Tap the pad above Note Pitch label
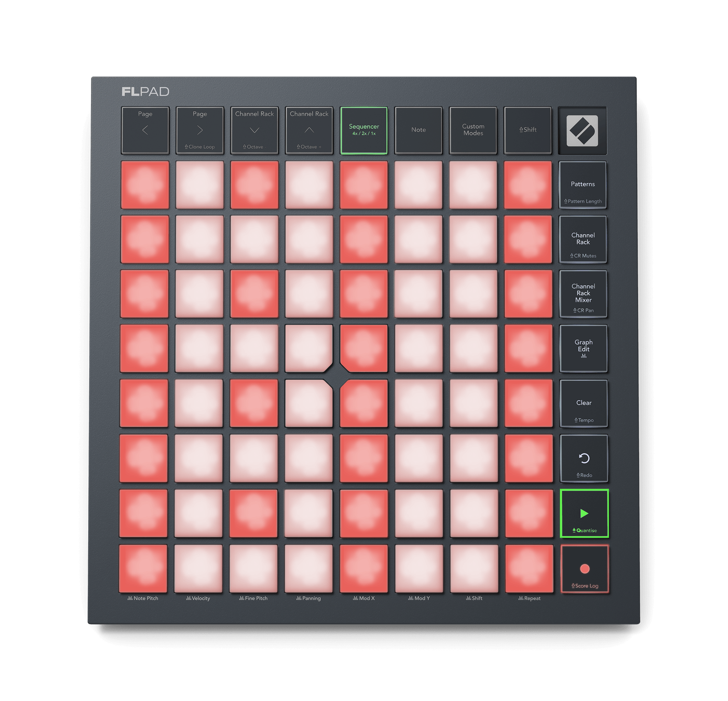 pos(143,568)
